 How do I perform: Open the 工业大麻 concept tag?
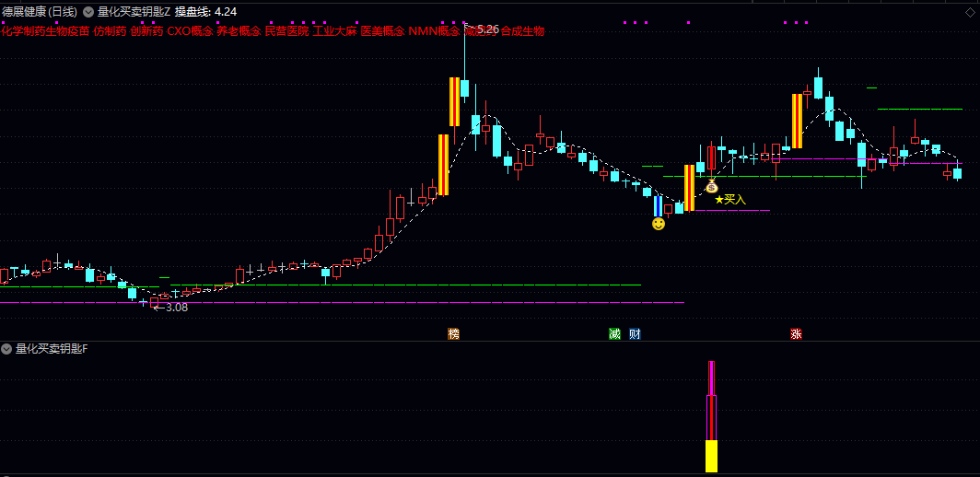(335, 31)
